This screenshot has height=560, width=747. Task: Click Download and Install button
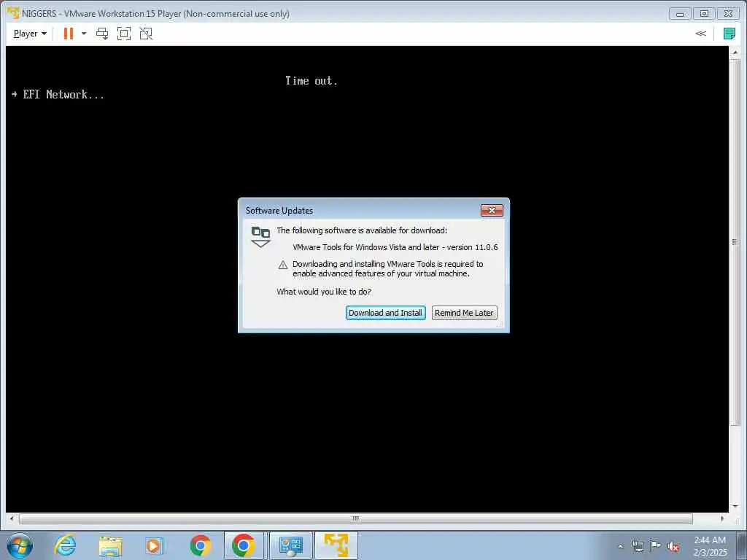[385, 313]
